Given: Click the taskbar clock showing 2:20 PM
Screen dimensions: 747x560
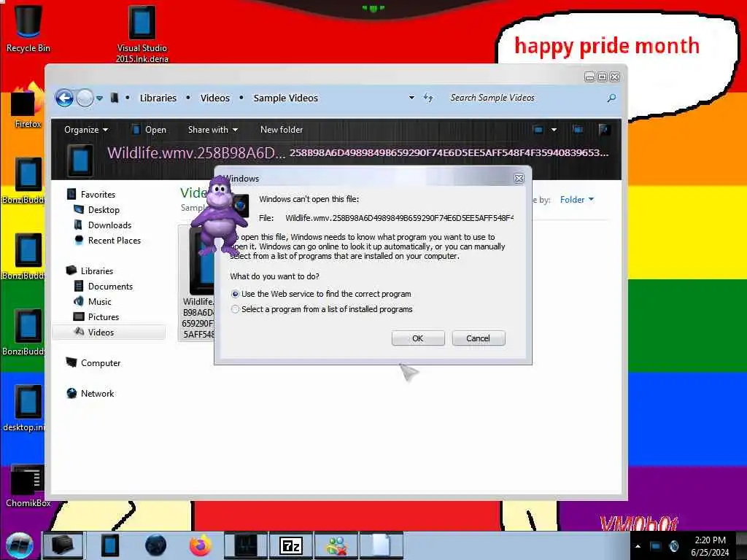Looking at the screenshot, I should click(710, 546).
